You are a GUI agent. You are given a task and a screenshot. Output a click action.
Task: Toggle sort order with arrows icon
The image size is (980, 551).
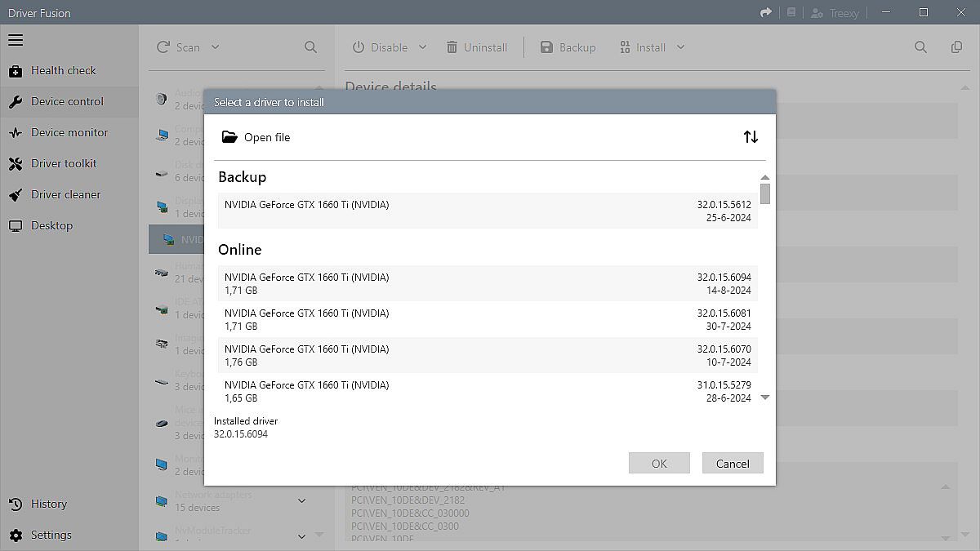pos(751,137)
